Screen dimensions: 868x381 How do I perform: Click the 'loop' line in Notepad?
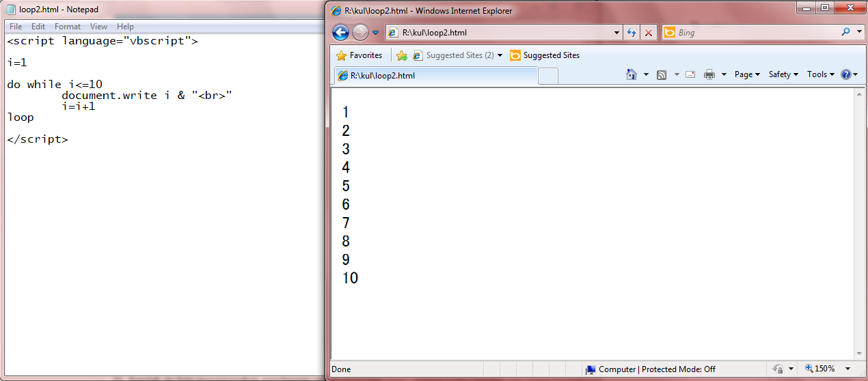click(21, 117)
